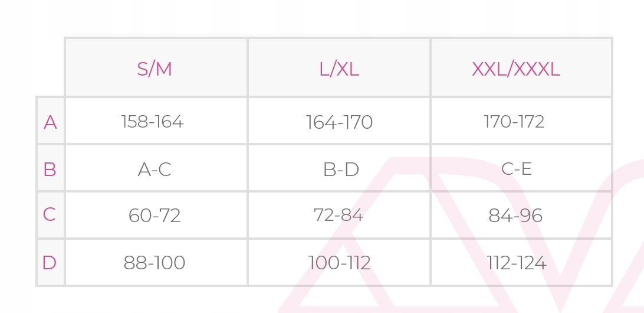This screenshot has height=313, width=644.
Task: Select the A-C cup size cell
Action: pos(155,169)
